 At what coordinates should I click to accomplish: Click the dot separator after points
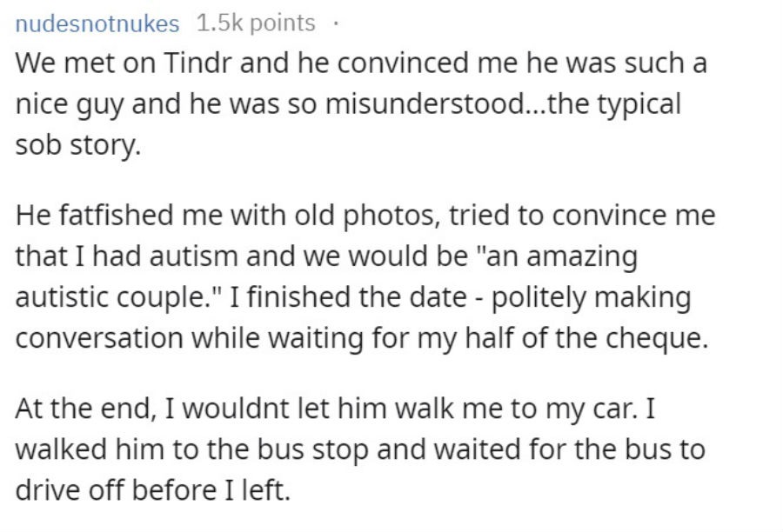click(x=336, y=23)
